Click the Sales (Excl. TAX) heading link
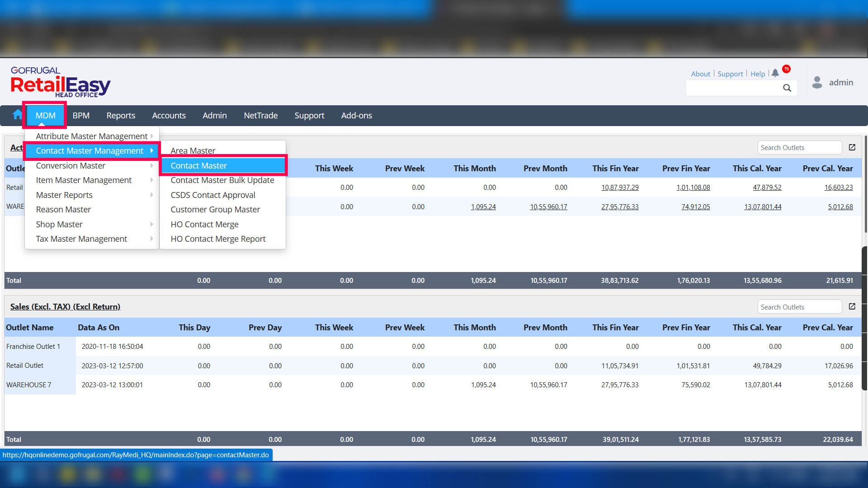The height and width of the screenshot is (488, 868). [x=65, y=306]
